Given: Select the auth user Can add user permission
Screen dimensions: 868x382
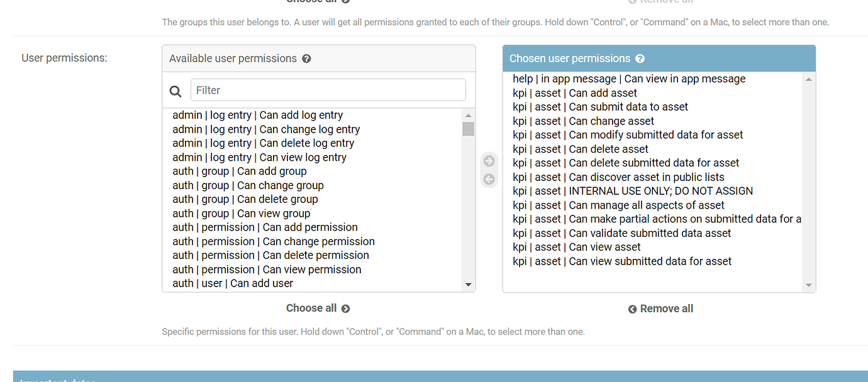Looking at the screenshot, I should [x=233, y=283].
